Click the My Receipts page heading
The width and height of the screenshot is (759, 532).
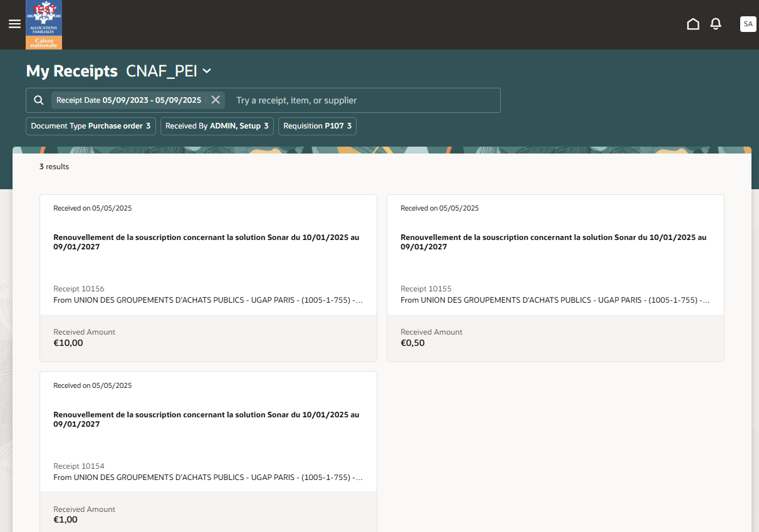point(71,71)
